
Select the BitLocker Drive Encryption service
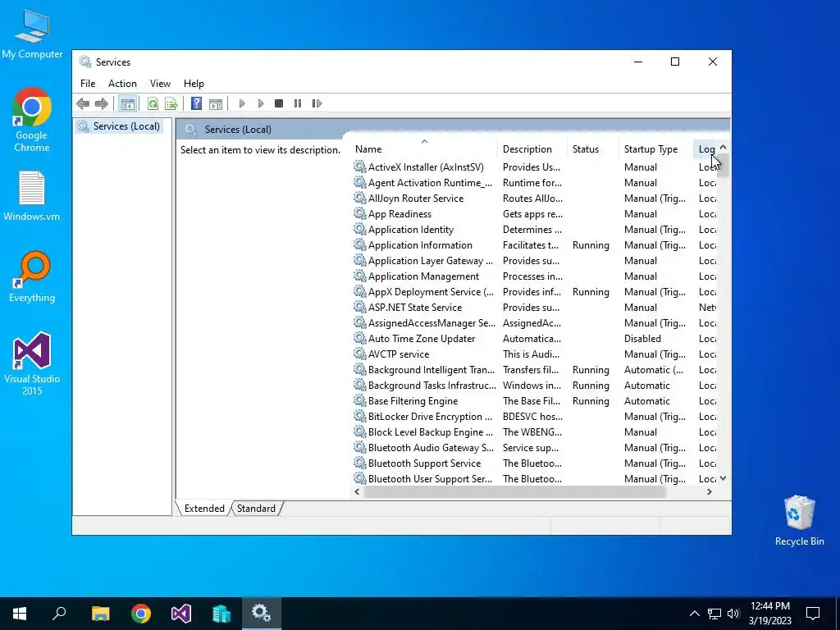tap(535, 416)
